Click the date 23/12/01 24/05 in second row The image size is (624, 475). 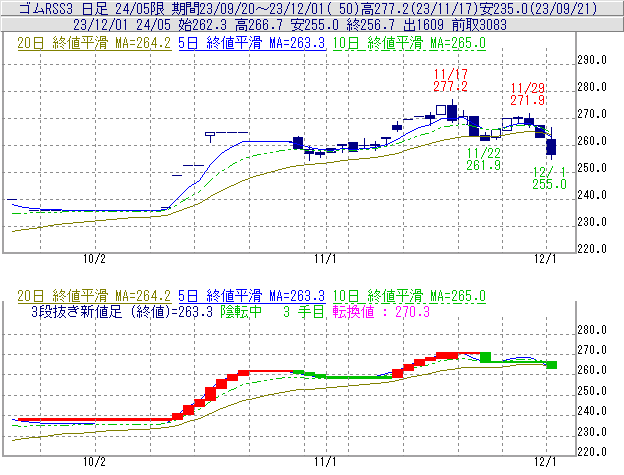122,25
